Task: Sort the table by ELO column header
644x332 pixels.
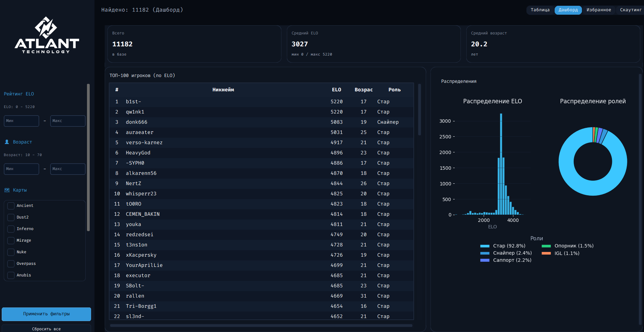Action: coord(336,90)
